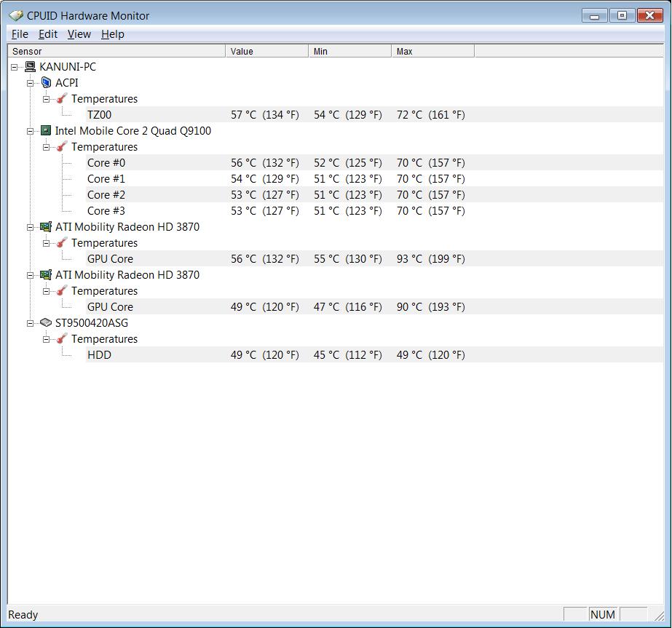Collapse the ACPI node
Screen dimensions: 672x628
[x=31, y=83]
